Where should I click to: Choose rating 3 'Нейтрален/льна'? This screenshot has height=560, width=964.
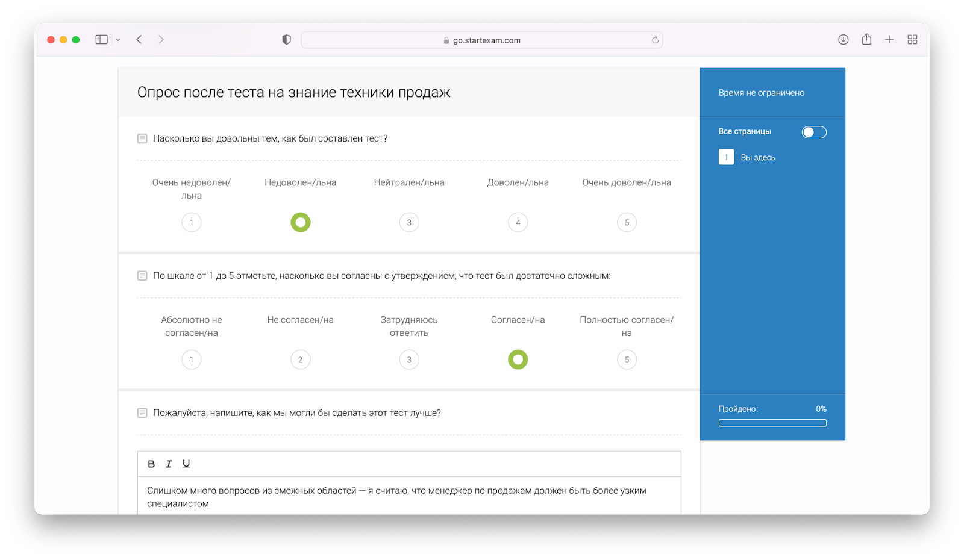pos(409,223)
